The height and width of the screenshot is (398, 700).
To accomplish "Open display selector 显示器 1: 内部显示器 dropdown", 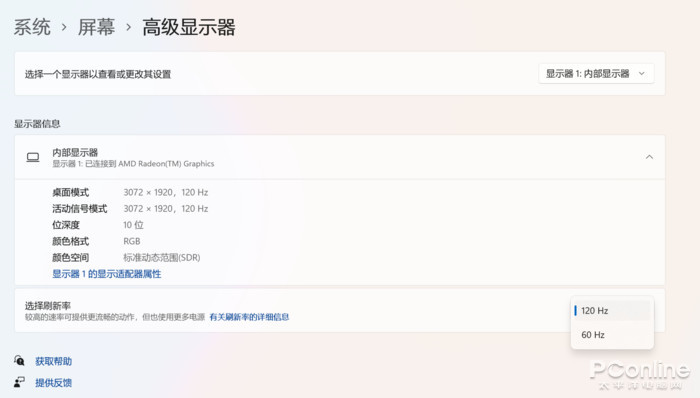I will tap(596, 74).
